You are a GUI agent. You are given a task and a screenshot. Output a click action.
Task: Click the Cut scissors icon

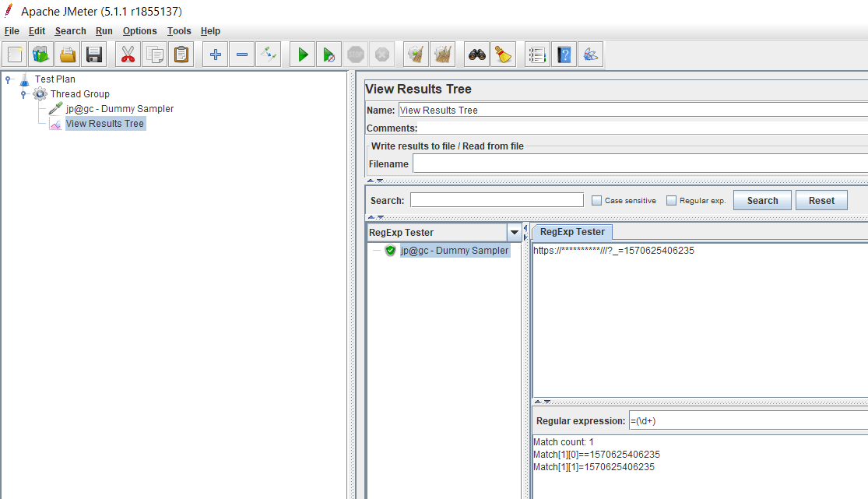pyautogui.click(x=128, y=54)
